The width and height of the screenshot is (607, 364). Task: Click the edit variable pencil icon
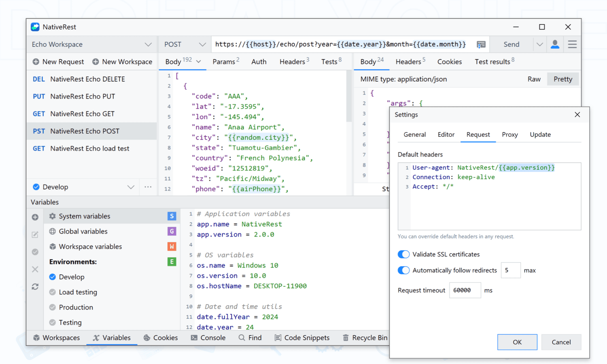tap(35, 235)
